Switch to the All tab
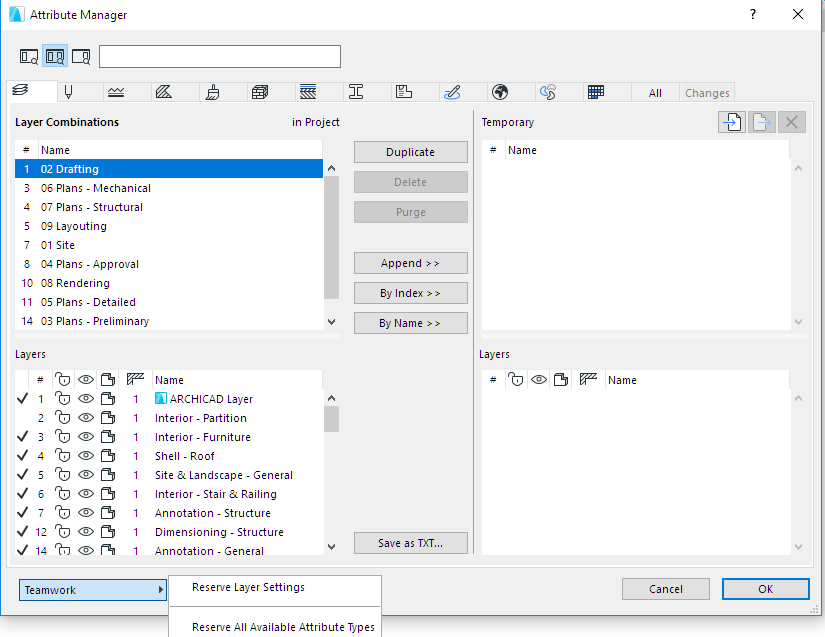This screenshot has height=637, width=825. pos(655,93)
